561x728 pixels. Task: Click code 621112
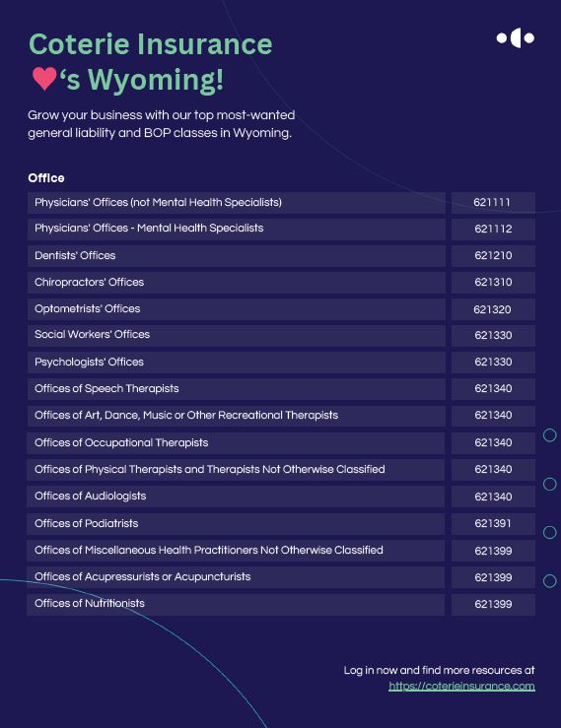click(493, 230)
